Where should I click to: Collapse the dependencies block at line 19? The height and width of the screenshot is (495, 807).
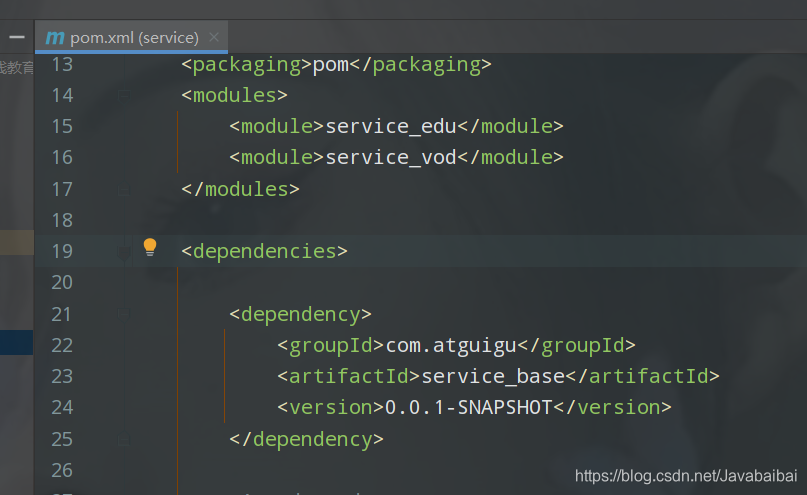click(124, 252)
